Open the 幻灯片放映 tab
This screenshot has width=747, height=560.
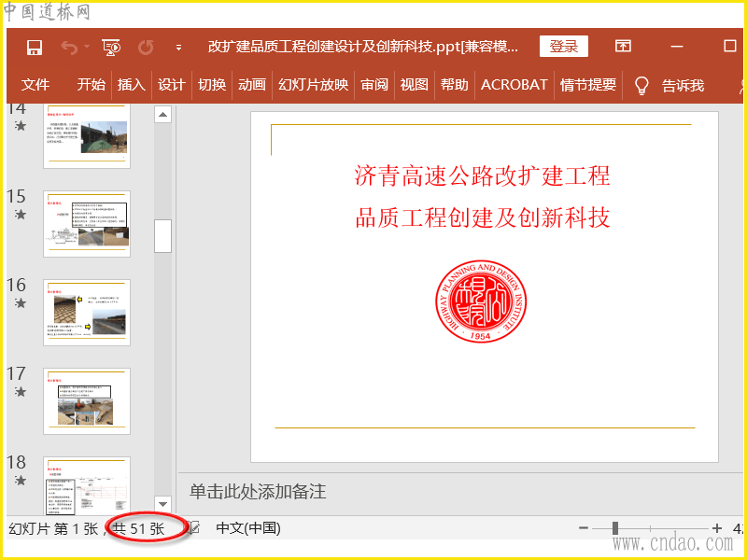click(x=314, y=85)
